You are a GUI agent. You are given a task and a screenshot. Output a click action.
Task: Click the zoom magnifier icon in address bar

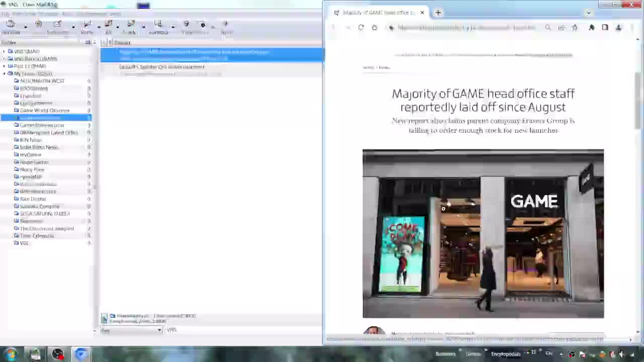pyautogui.click(x=548, y=28)
